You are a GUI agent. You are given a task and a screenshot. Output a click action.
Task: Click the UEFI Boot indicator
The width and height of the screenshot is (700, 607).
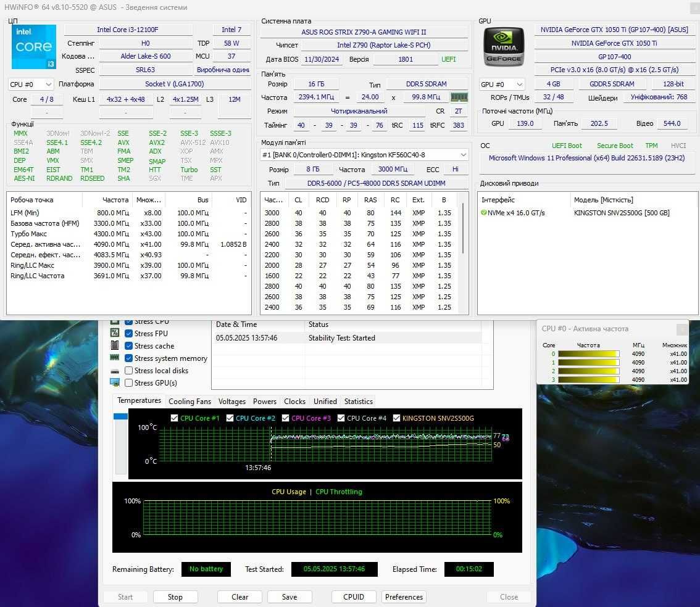[567, 146]
